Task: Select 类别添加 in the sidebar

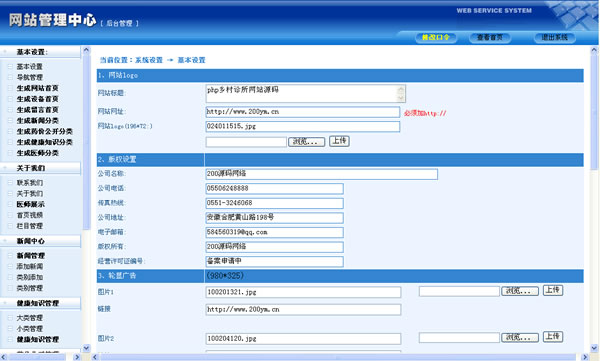Action: (29, 277)
